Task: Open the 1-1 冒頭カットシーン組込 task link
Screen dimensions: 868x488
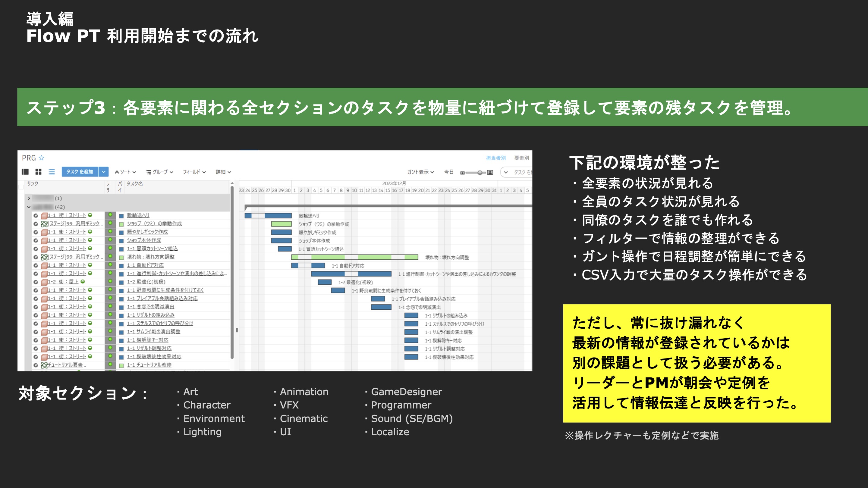Action: (x=152, y=249)
